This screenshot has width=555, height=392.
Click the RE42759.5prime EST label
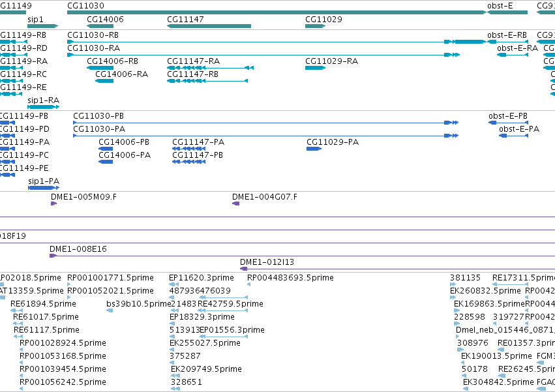230,304
